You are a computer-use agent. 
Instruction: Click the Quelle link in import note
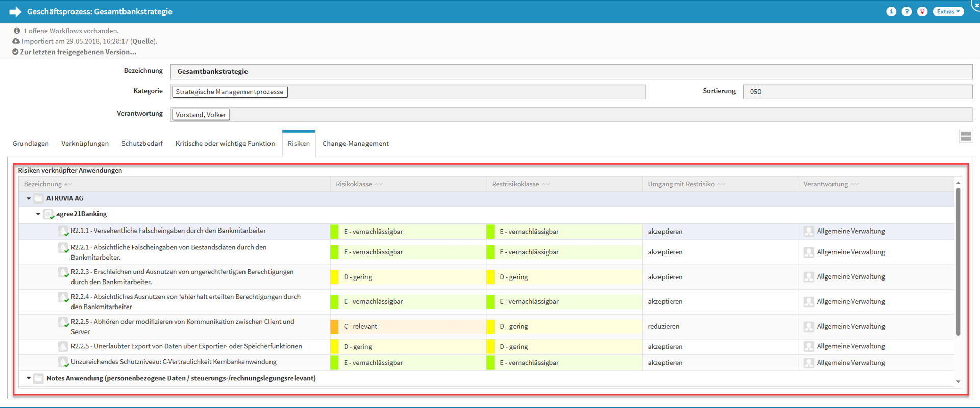(x=142, y=41)
